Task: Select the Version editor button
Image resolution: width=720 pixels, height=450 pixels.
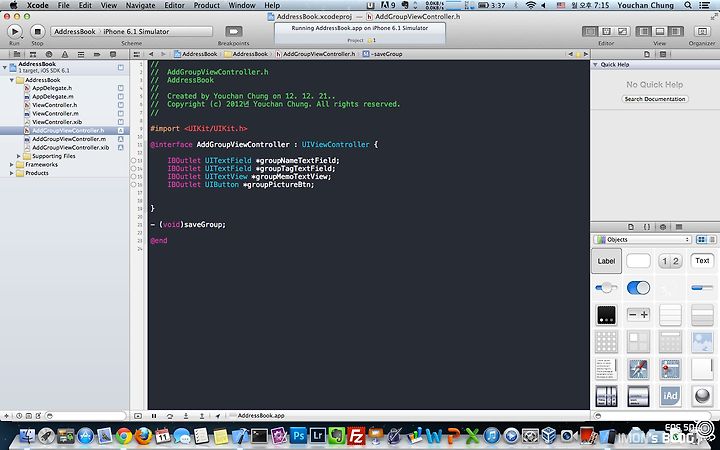Action: pos(622,31)
